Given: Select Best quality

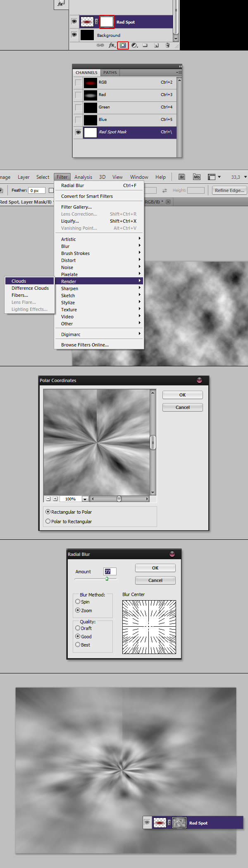Looking at the screenshot, I should (x=83, y=645).
